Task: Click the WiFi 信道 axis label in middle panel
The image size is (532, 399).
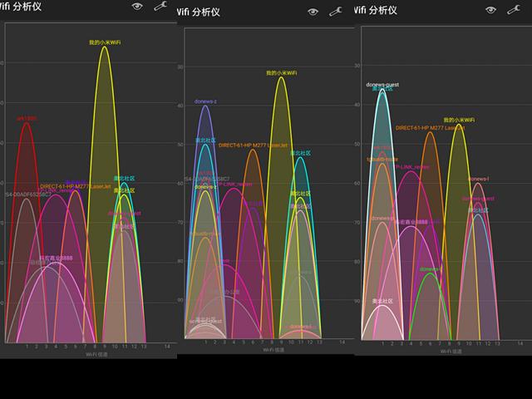Action: pos(273,349)
